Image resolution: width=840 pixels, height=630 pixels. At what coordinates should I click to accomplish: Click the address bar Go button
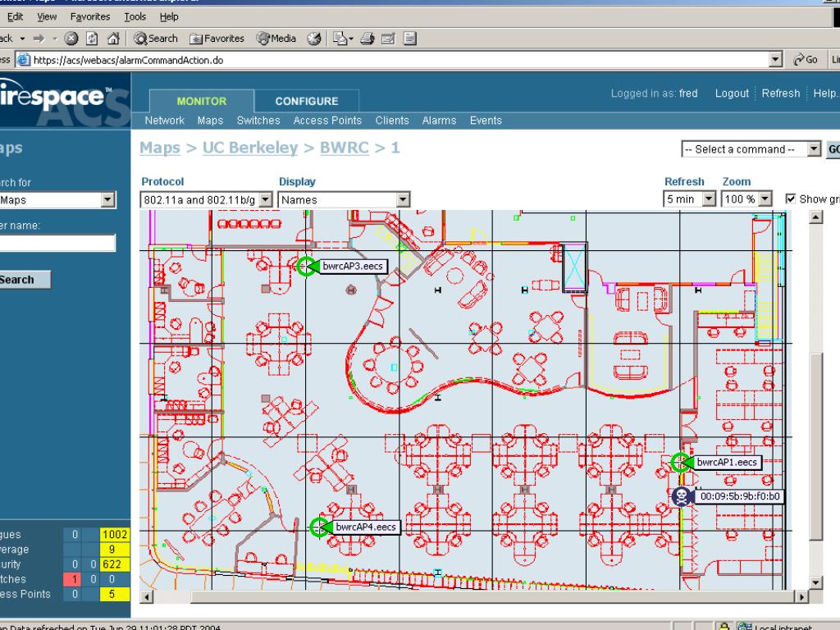click(806, 59)
